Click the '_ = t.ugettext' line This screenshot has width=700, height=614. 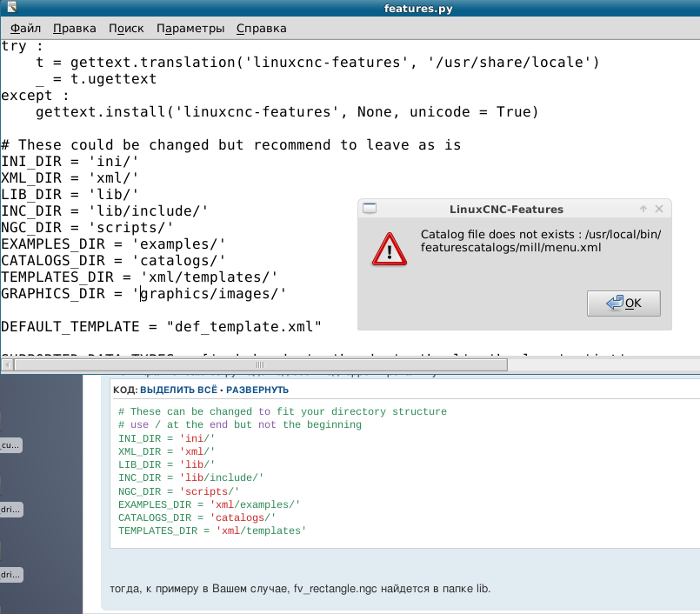pyautogui.click(x=96, y=79)
